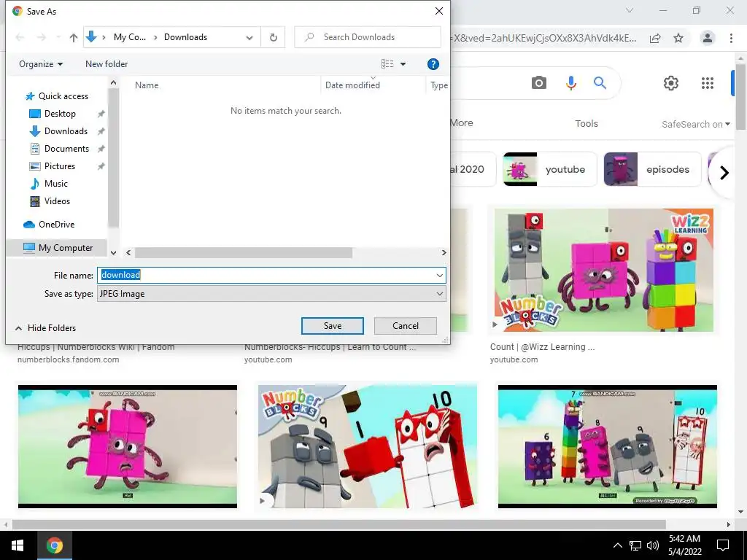747x560 pixels.
Task: Select My Computer in navigation pane
Action: coord(58,248)
